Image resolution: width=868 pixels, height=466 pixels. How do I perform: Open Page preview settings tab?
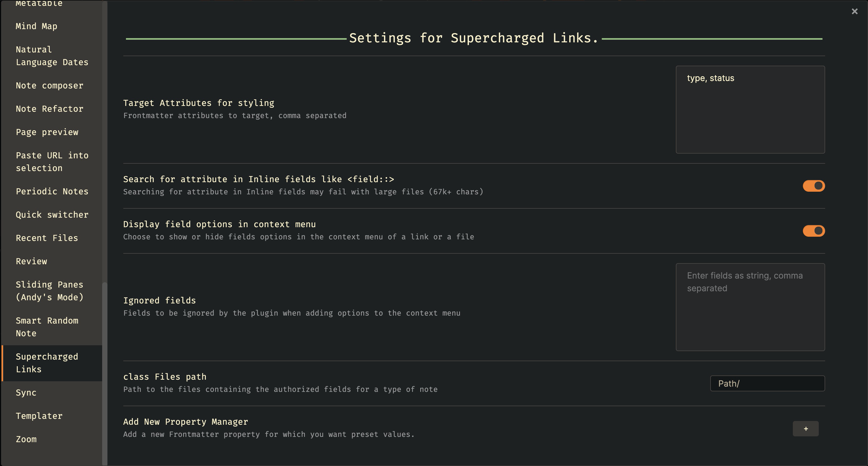pos(47,132)
